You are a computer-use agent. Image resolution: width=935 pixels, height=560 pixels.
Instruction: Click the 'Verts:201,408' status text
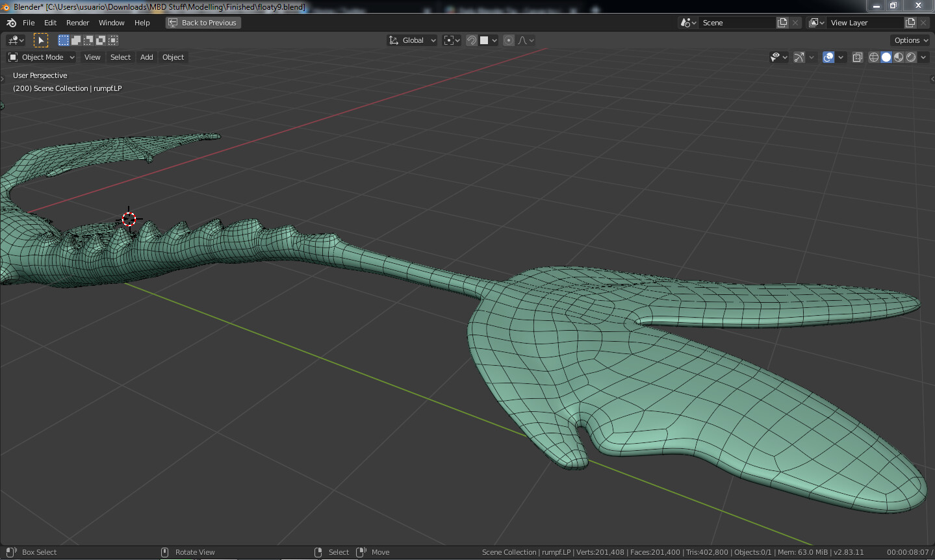(600, 552)
